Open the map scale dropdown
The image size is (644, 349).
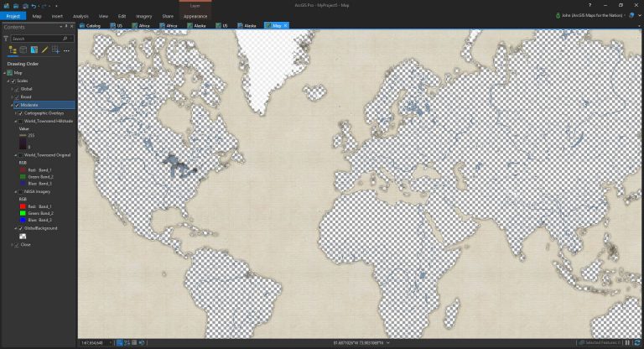(111, 342)
